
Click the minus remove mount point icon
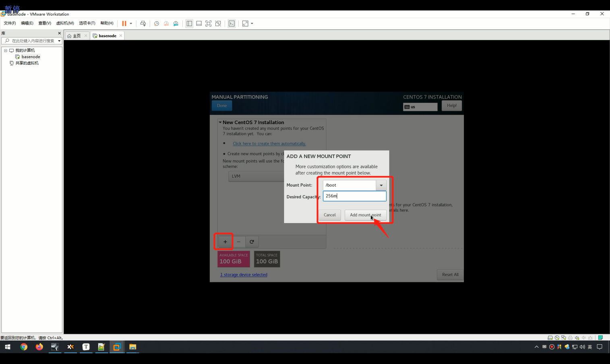pyautogui.click(x=238, y=242)
